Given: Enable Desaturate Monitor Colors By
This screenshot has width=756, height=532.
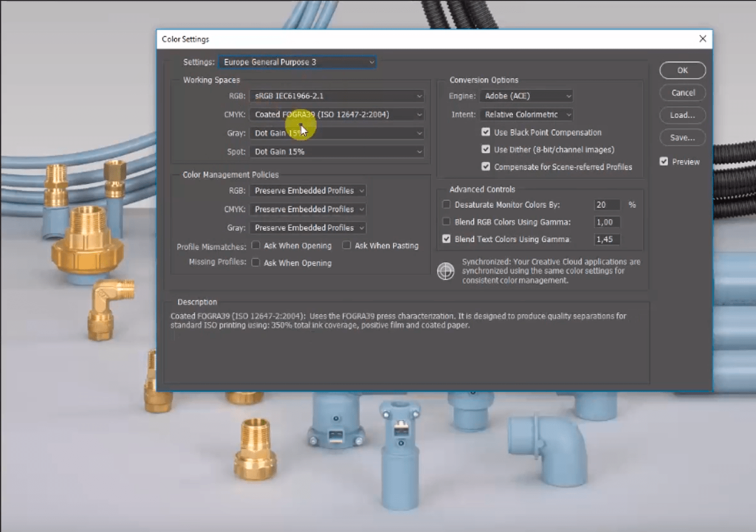Looking at the screenshot, I should point(447,204).
